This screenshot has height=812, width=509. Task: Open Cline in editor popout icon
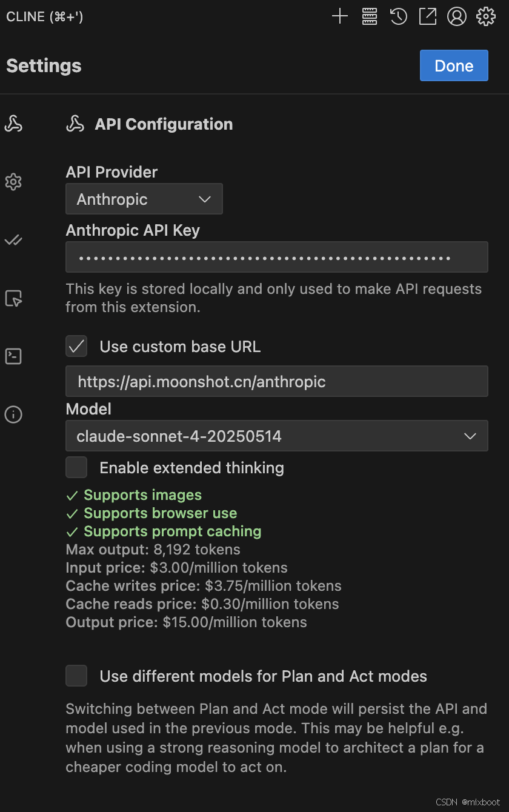point(427,16)
